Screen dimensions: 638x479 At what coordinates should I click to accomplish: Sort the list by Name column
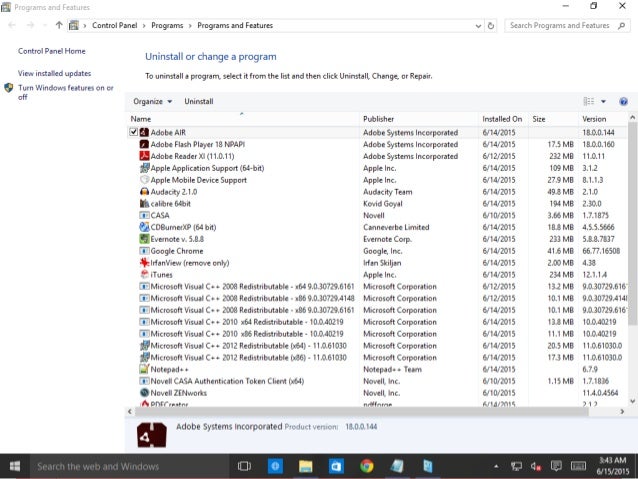(x=141, y=119)
